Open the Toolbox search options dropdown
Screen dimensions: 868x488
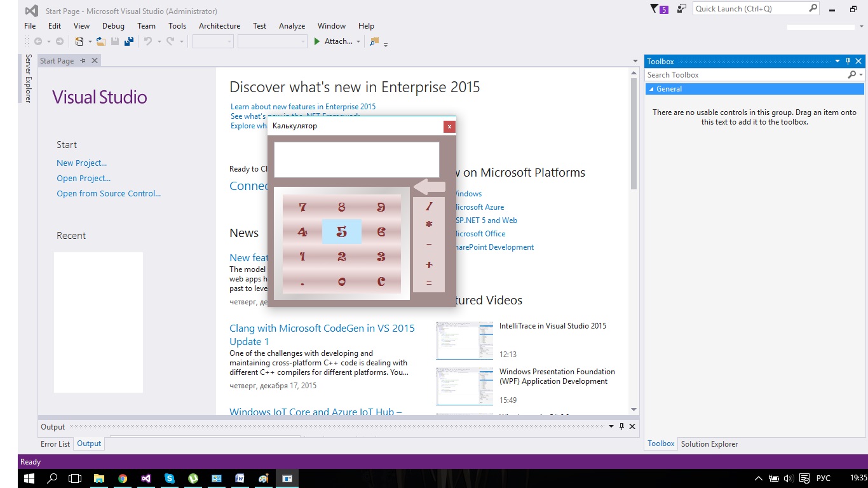pyautogui.click(x=861, y=75)
